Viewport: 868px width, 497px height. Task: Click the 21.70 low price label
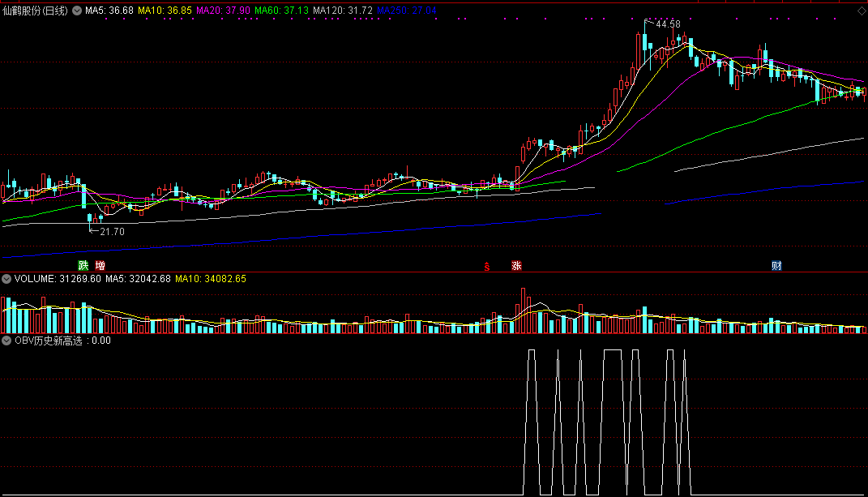pyautogui.click(x=112, y=232)
